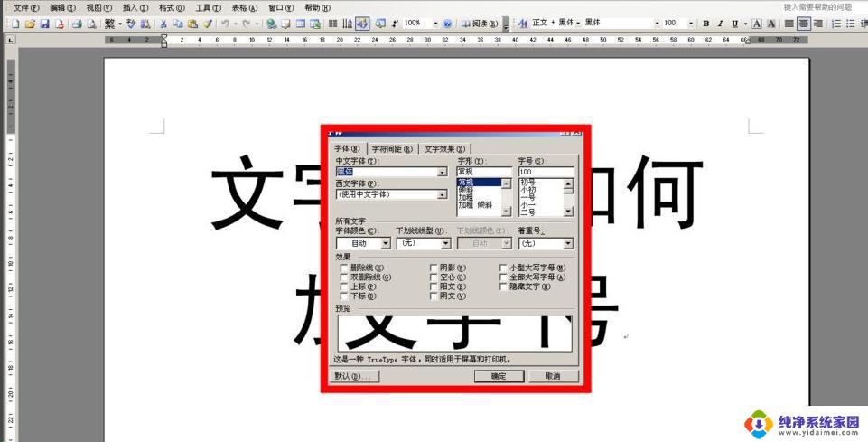Toggle Bold formatting in the toolbar

point(706,24)
